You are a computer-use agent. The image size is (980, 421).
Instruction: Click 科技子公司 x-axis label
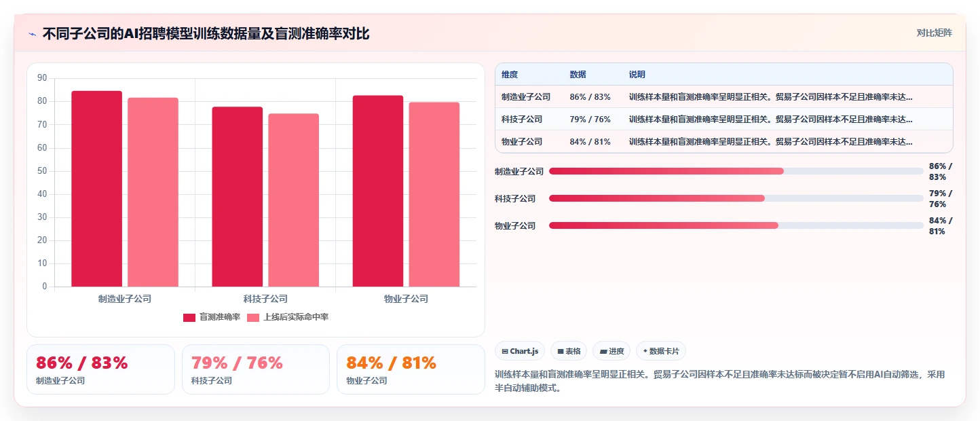(265, 299)
